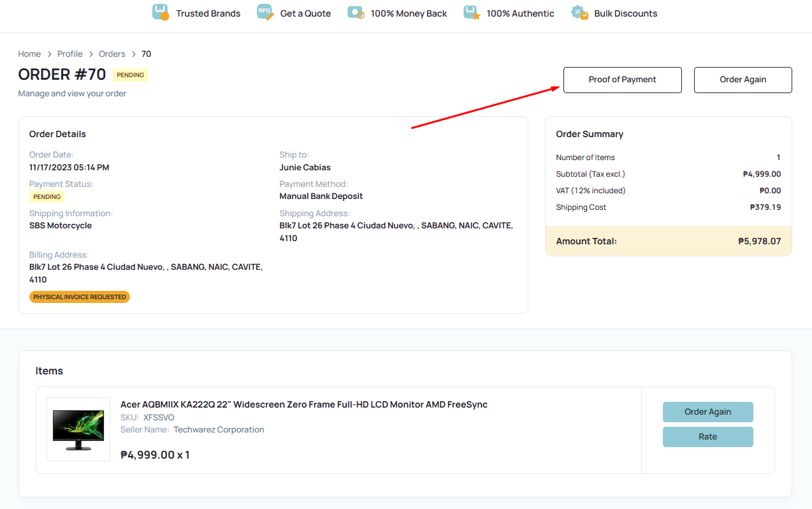812x509 pixels.
Task: Click the Items section heading
Action: click(x=49, y=371)
